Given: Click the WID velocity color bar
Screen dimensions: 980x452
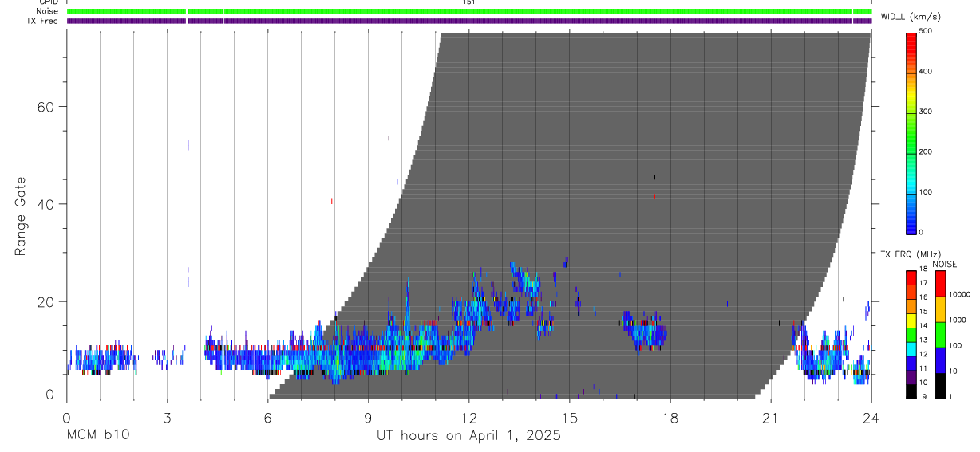Looking at the screenshot, I should (911, 132).
